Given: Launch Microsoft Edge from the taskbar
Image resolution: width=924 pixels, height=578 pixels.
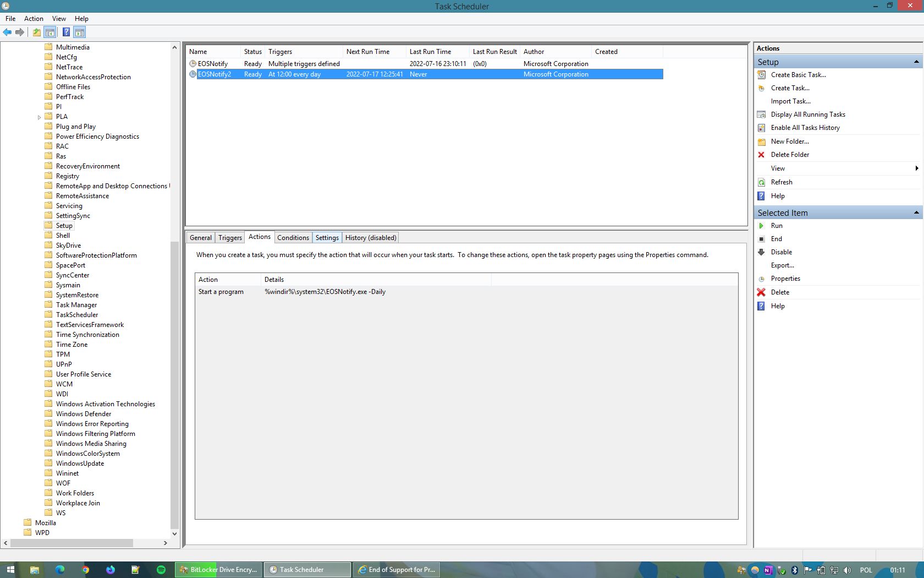Looking at the screenshot, I should pos(60,570).
